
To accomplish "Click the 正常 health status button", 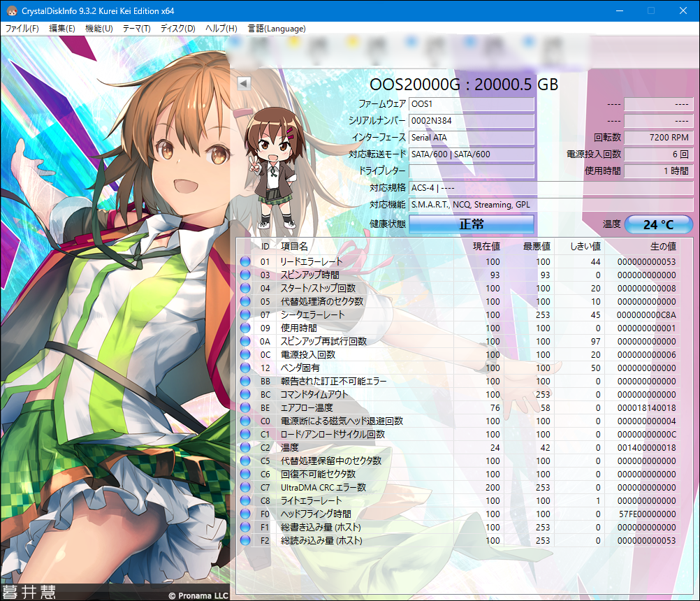I will (x=472, y=224).
